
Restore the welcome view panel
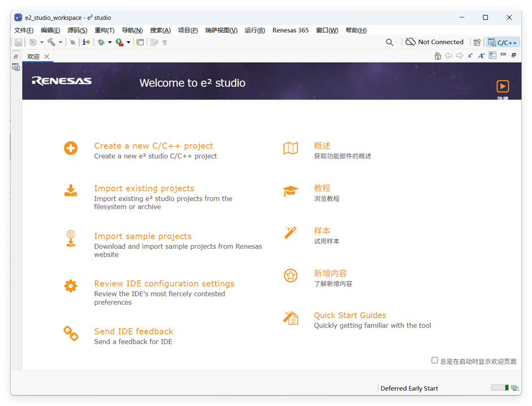(x=514, y=55)
